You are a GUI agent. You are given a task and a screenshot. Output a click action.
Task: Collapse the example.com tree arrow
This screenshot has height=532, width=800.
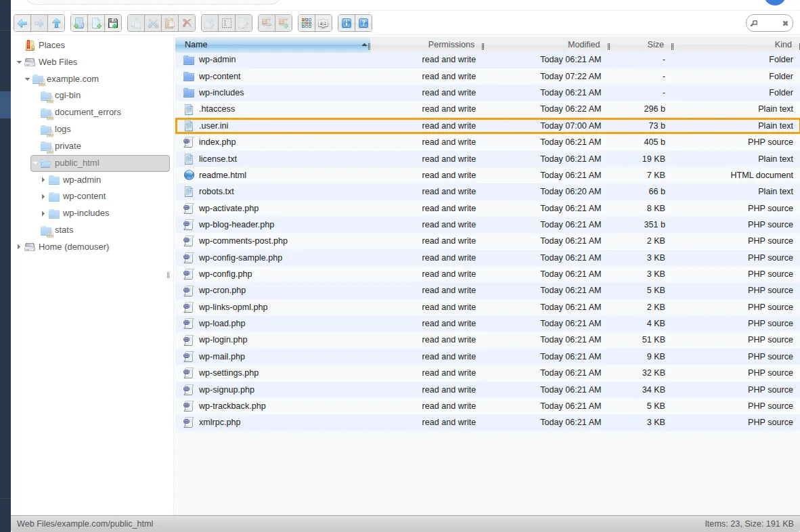pos(27,79)
